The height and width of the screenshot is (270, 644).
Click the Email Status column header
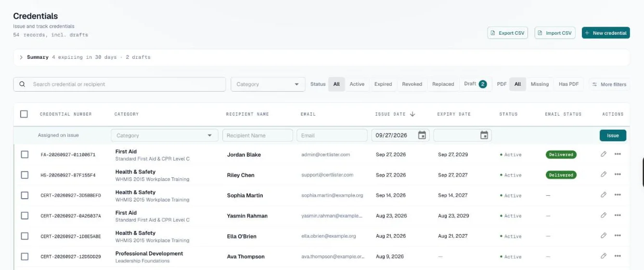pos(563,114)
